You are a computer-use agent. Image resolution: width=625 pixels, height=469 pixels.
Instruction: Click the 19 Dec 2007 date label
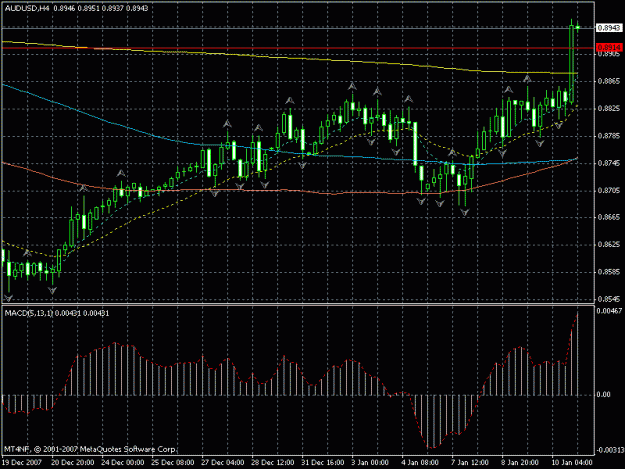22,463
